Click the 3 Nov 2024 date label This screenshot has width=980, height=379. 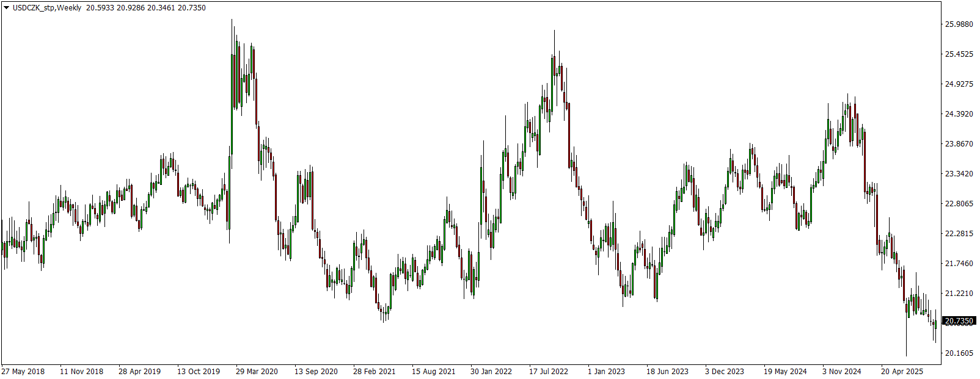coord(842,372)
